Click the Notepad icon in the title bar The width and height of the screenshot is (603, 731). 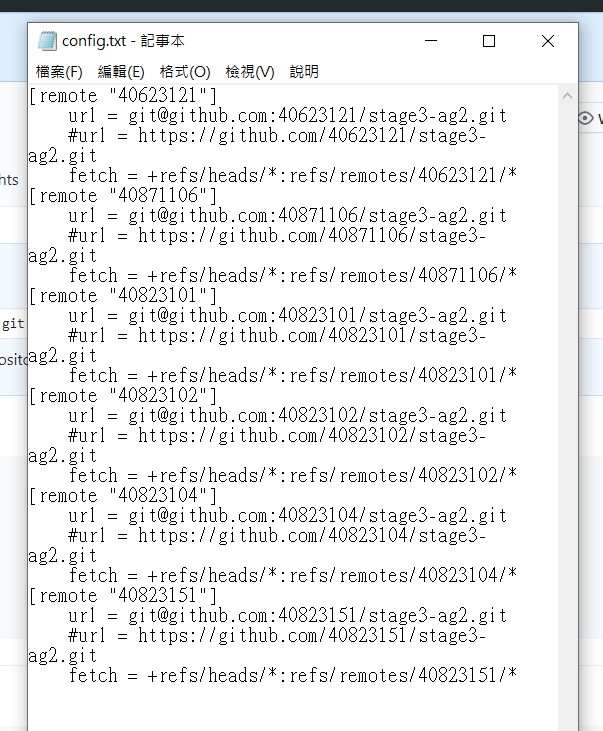(47, 41)
